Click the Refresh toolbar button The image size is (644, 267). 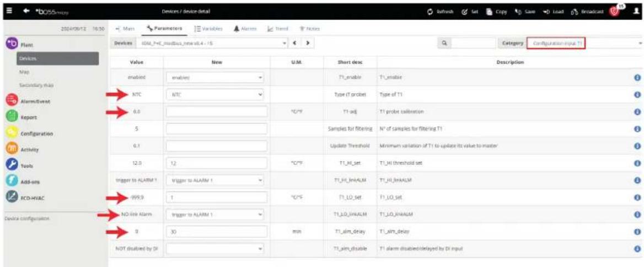pyautogui.click(x=443, y=11)
